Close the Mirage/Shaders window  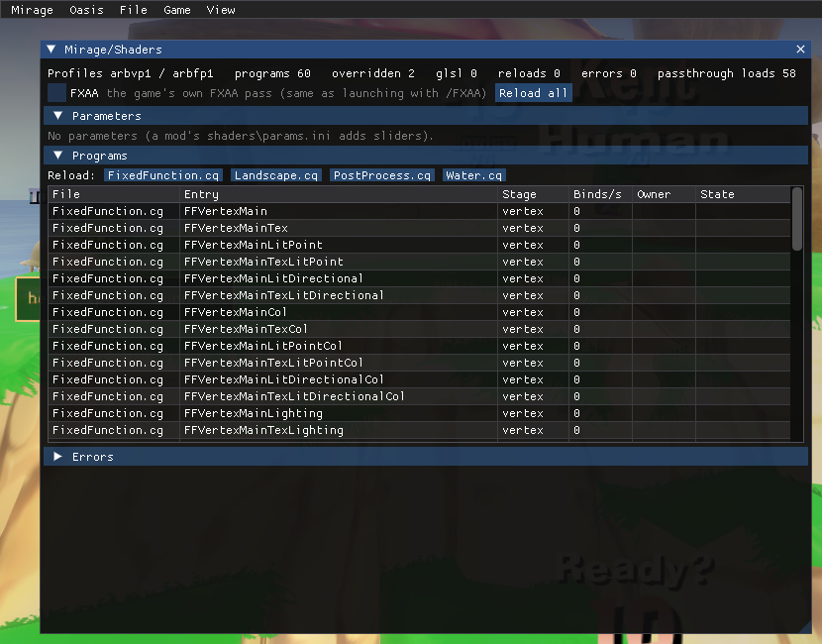(800, 50)
